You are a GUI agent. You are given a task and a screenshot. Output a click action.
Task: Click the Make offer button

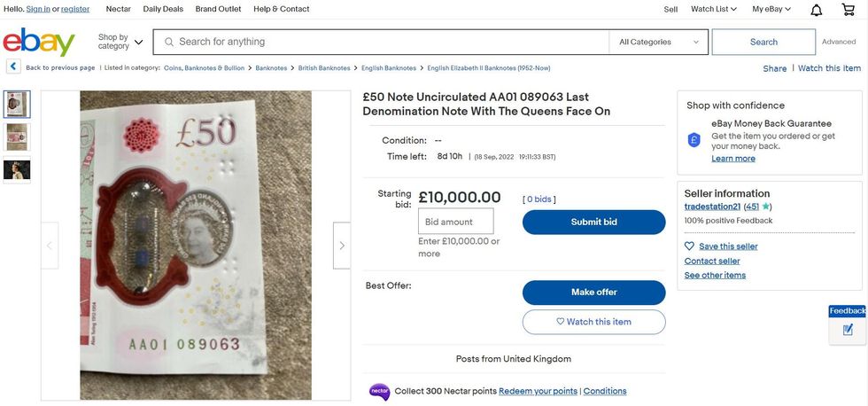(x=593, y=293)
